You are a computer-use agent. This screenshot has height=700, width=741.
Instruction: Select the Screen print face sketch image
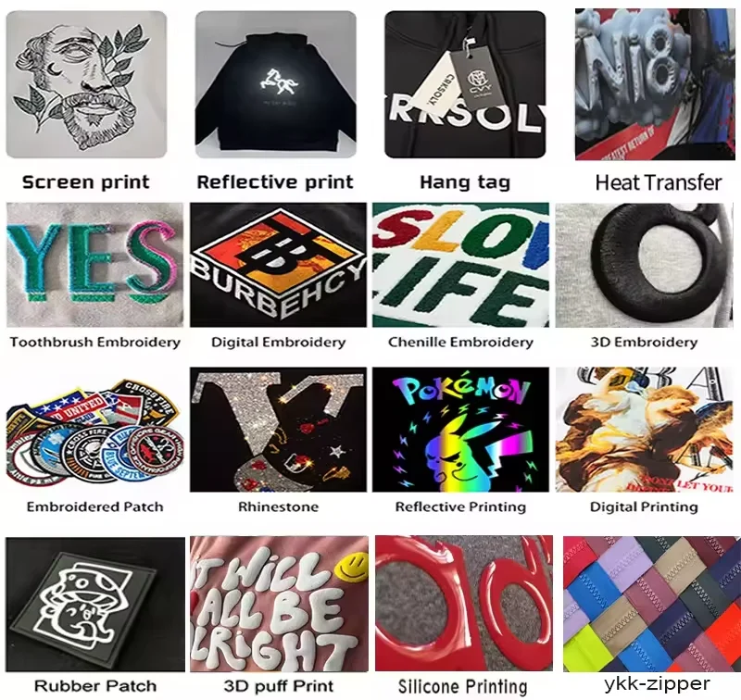tap(86, 84)
